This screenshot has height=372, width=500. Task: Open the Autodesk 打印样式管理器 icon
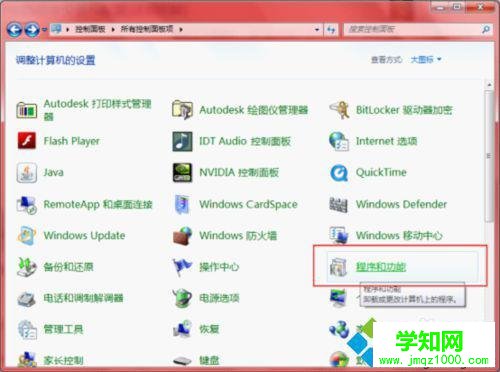[x=27, y=110]
